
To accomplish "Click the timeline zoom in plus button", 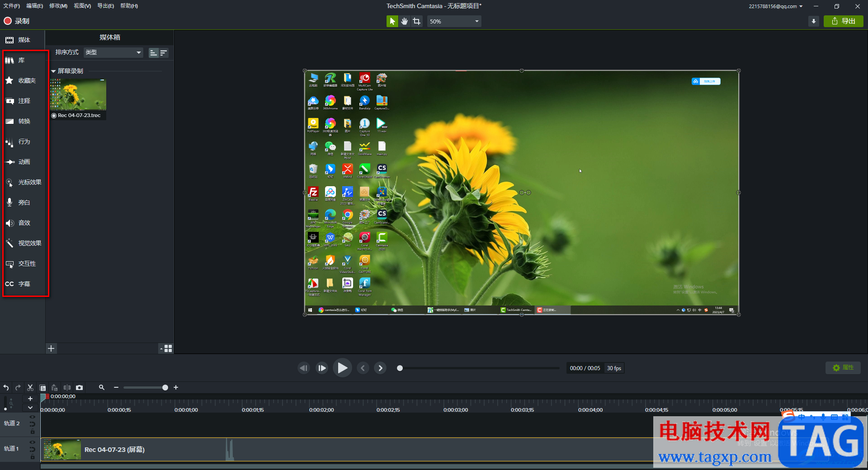I will click(176, 387).
